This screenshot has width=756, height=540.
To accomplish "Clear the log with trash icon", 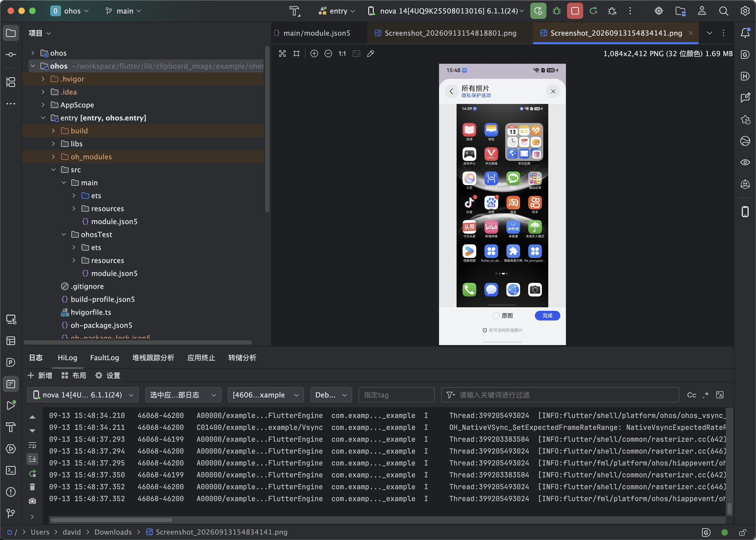I will click(32, 487).
